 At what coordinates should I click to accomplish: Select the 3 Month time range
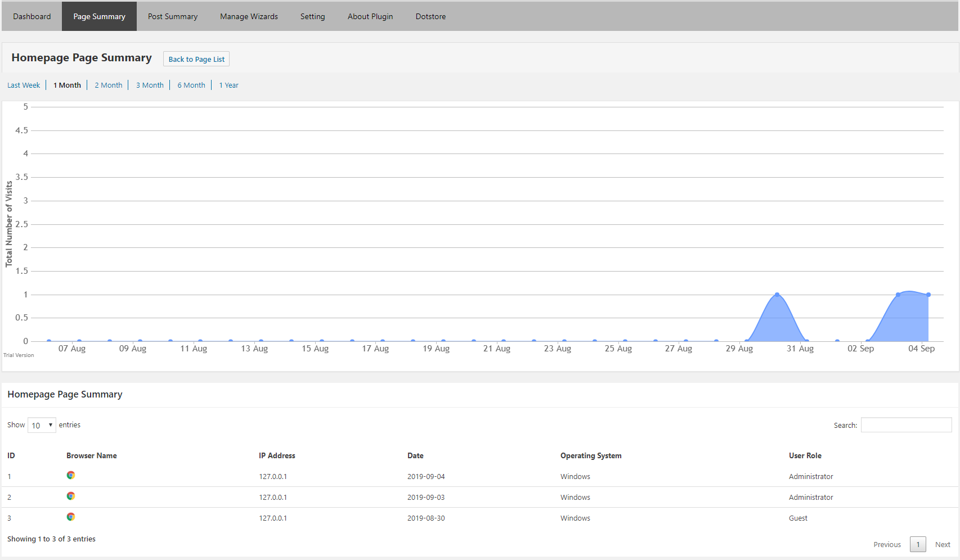150,85
